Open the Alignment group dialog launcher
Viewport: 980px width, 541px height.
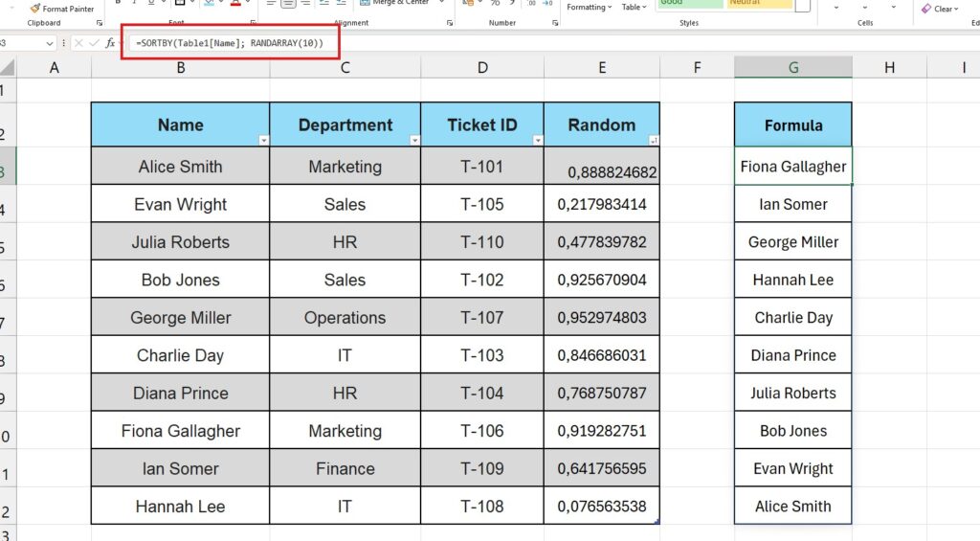450,23
